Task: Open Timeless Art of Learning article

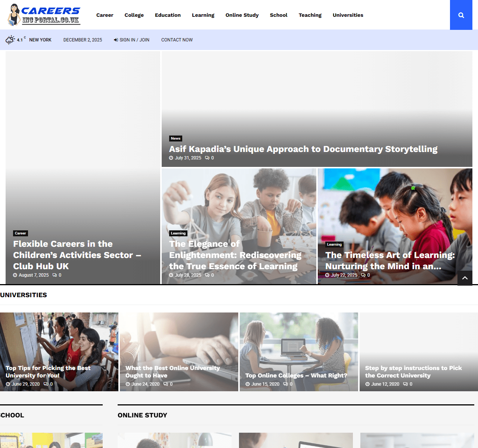Action: click(390, 260)
